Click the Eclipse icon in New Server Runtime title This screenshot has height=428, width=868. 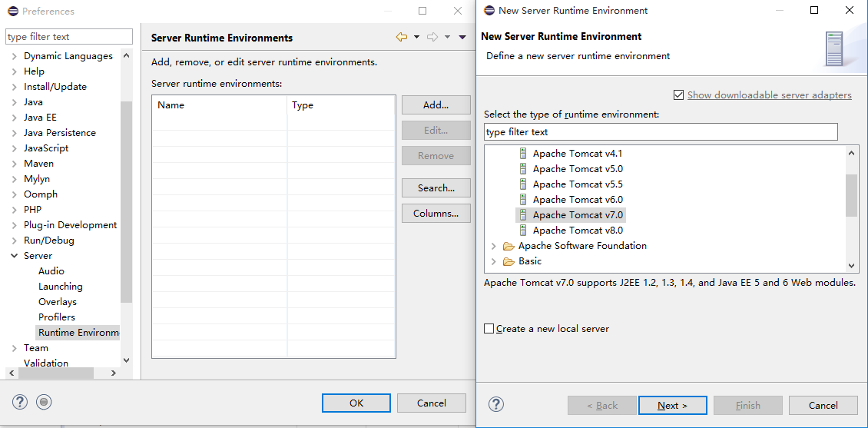489,11
